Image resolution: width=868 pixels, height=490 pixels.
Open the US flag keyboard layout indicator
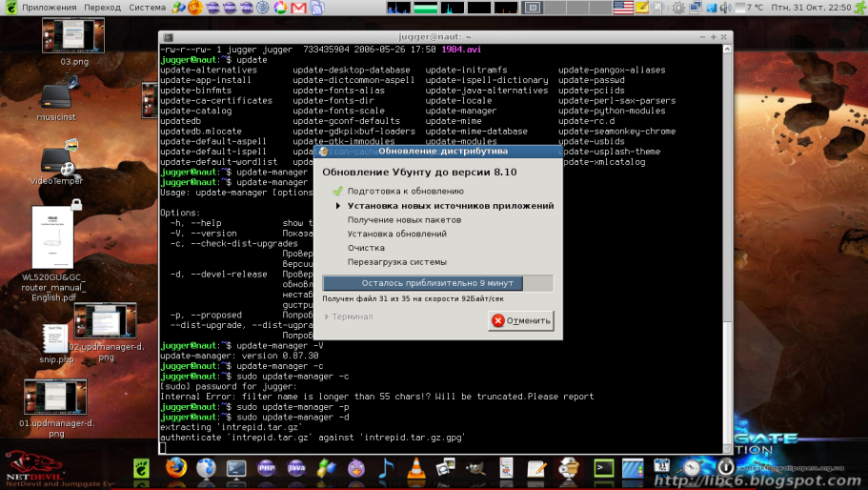(x=623, y=8)
